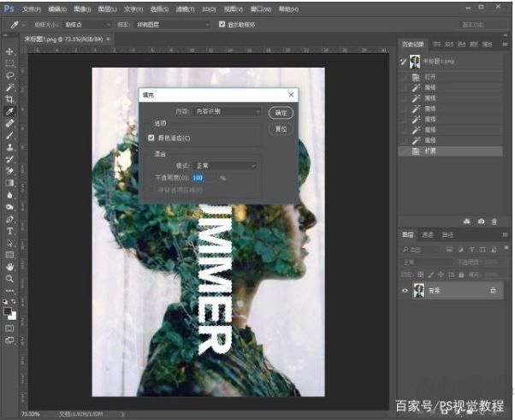This screenshot has height=420, width=515.
Task: Toggle the 颜色适应 checkbox in Fill dialog
Action: click(151, 137)
